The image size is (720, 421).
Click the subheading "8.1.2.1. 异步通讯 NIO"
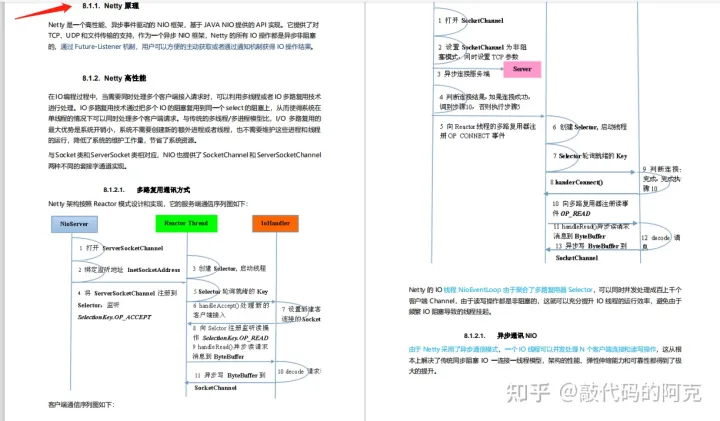(x=500, y=336)
